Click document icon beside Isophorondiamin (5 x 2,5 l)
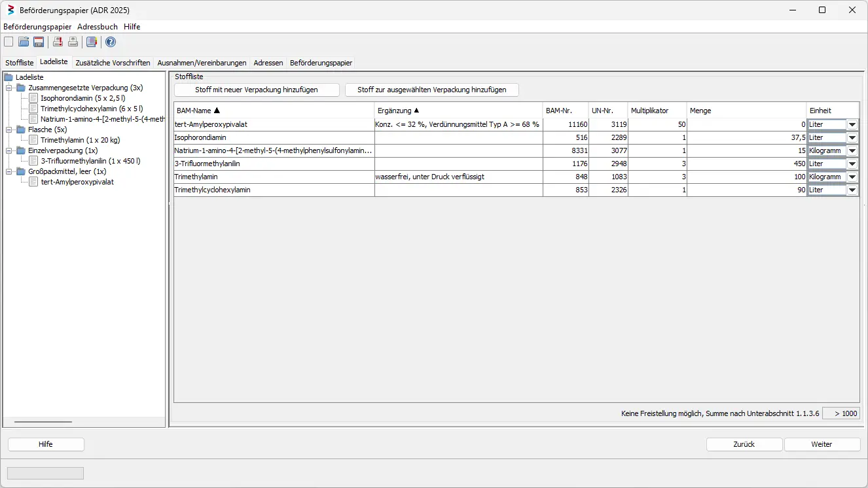868x488 pixels. coord(33,98)
